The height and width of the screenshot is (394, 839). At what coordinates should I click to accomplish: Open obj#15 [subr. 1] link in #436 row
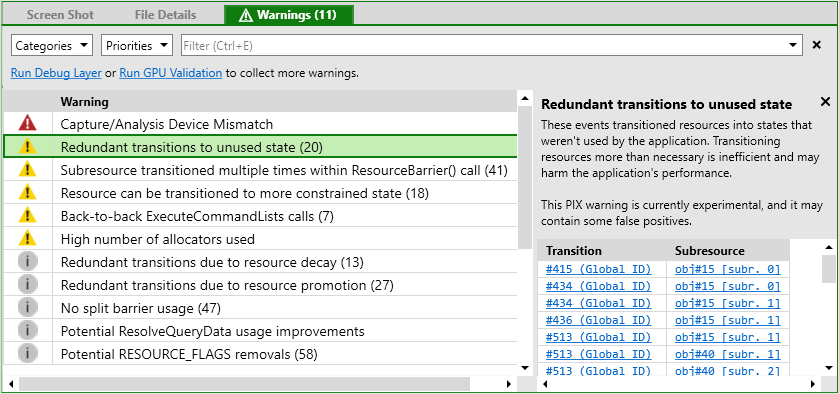click(x=728, y=320)
